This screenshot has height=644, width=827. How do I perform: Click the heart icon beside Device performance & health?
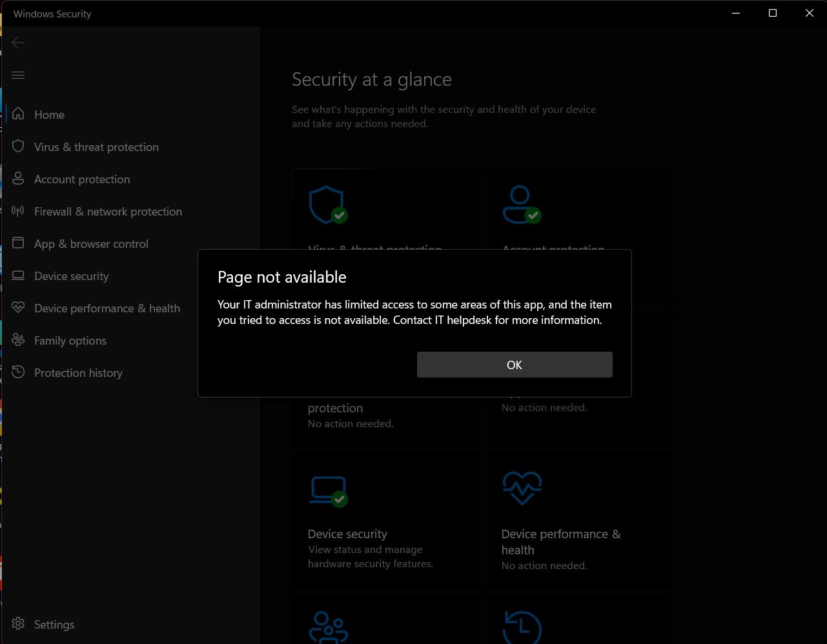coord(18,308)
